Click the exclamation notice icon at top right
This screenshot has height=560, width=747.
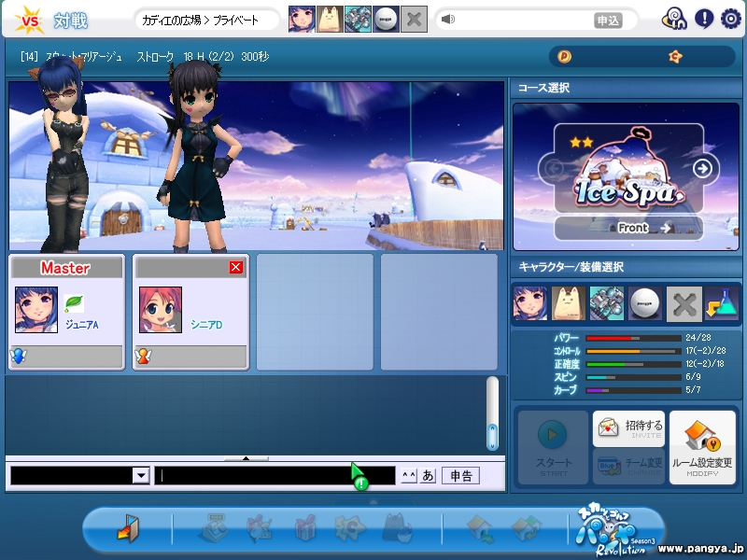[704, 19]
